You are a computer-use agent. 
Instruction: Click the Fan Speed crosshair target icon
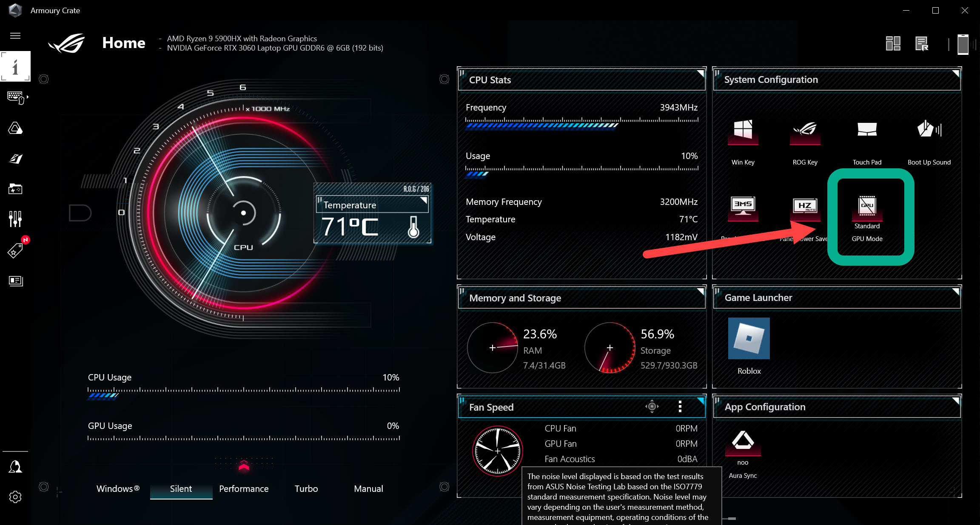652,407
